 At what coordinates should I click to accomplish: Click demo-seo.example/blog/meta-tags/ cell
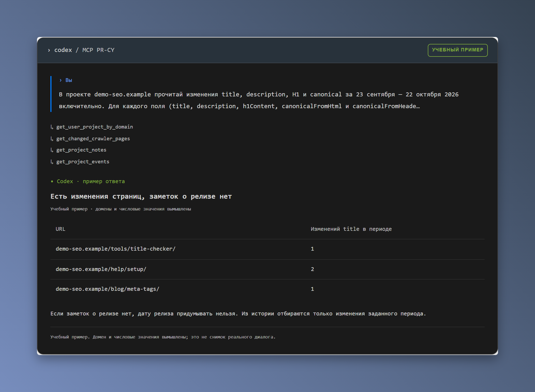107,289
